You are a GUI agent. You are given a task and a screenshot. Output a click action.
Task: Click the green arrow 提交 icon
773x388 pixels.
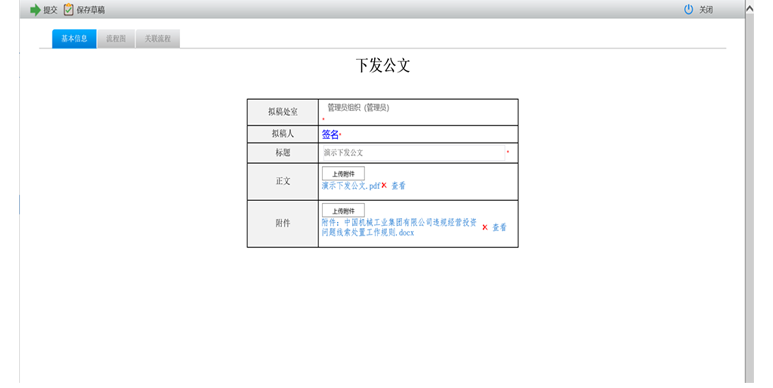pyautogui.click(x=35, y=10)
